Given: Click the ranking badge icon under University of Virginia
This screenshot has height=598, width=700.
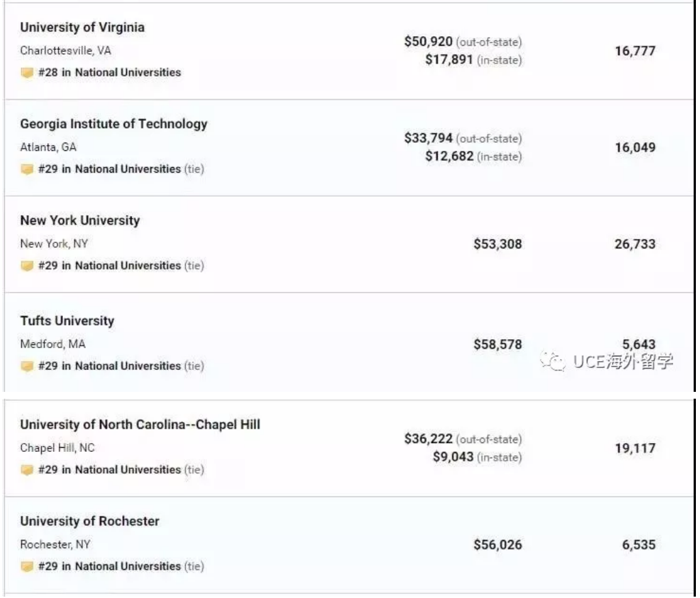Looking at the screenshot, I should [x=27, y=73].
